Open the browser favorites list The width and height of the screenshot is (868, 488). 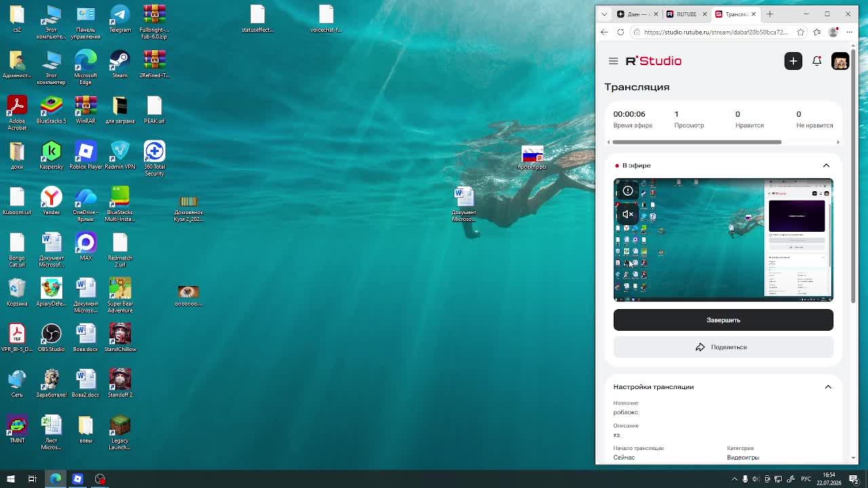click(x=817, y=32)
